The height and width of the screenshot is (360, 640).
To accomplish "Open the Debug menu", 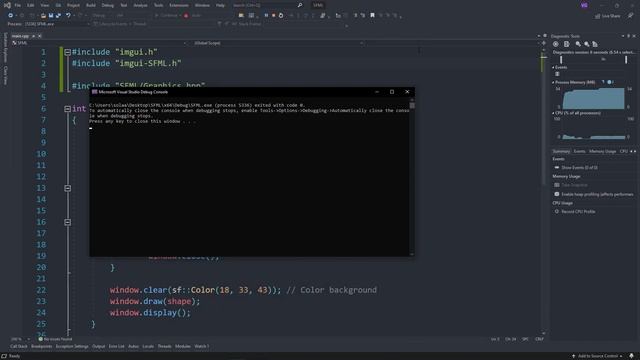I will coord(108,5).
